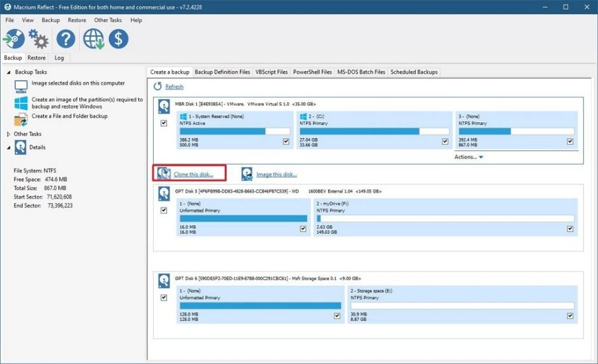Click the Image this disk link

click(276, 174)
